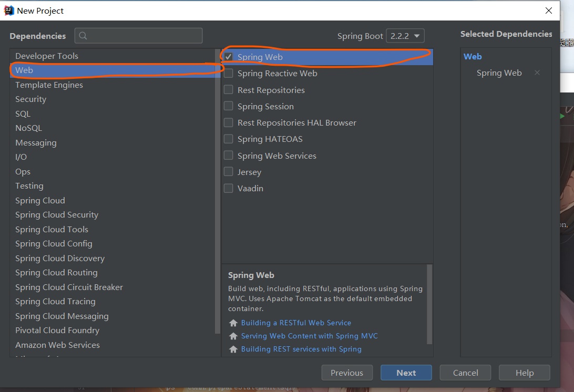Open Building a RESTful Web Service link

point(296,323)
